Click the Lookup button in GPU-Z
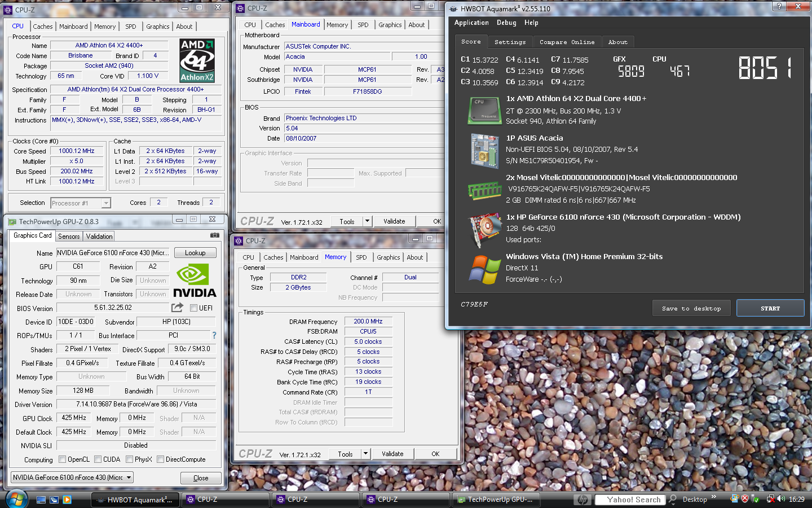 [x=195, y=253]
